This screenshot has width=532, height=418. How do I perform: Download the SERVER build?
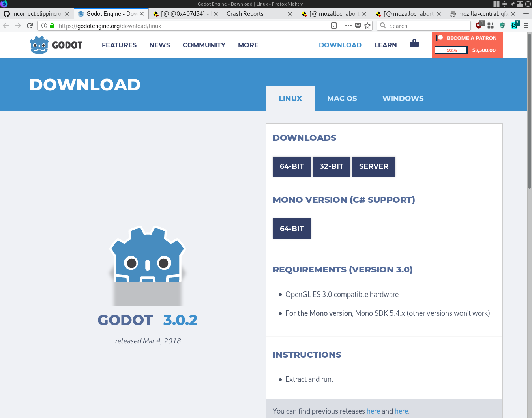coord(374,166)
